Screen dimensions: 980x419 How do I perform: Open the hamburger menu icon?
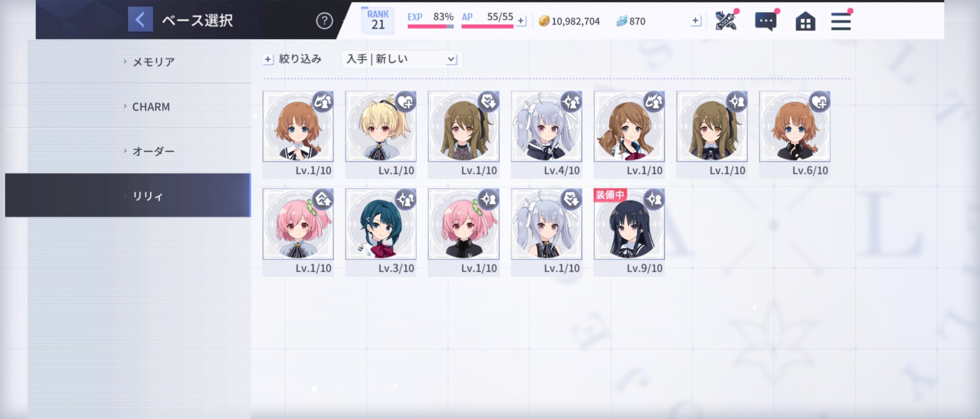click(841, 22)
